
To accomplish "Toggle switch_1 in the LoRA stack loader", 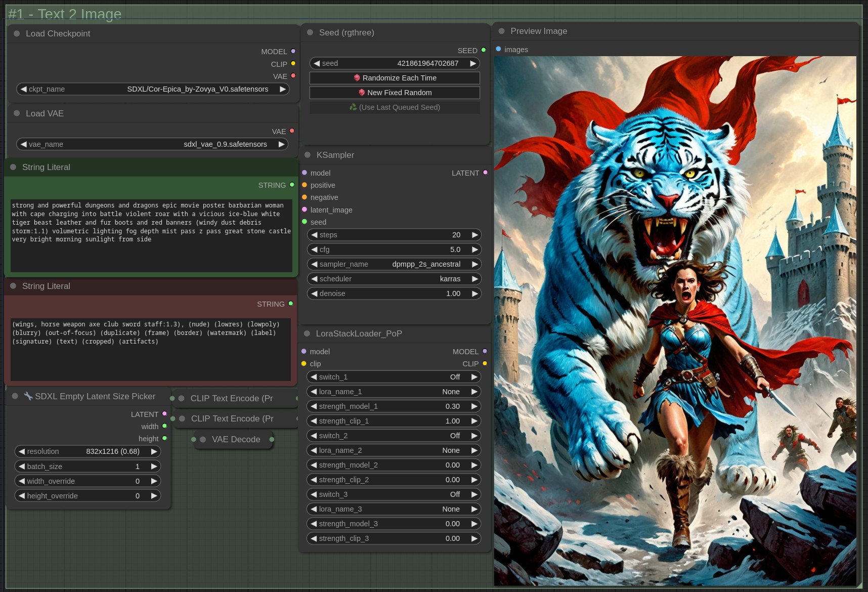I will (x=394, y=377).
